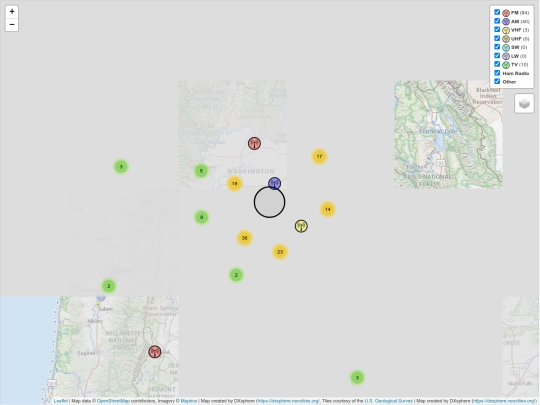Click the Ham Radio legend label
This screenshot has width=540, height=405.
click(516, 73)
